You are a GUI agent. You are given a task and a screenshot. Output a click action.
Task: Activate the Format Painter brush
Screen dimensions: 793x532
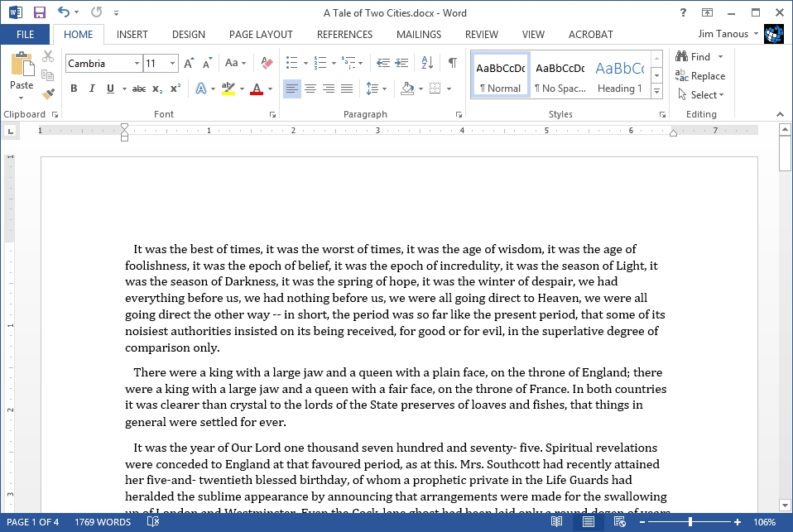(48, 94)
